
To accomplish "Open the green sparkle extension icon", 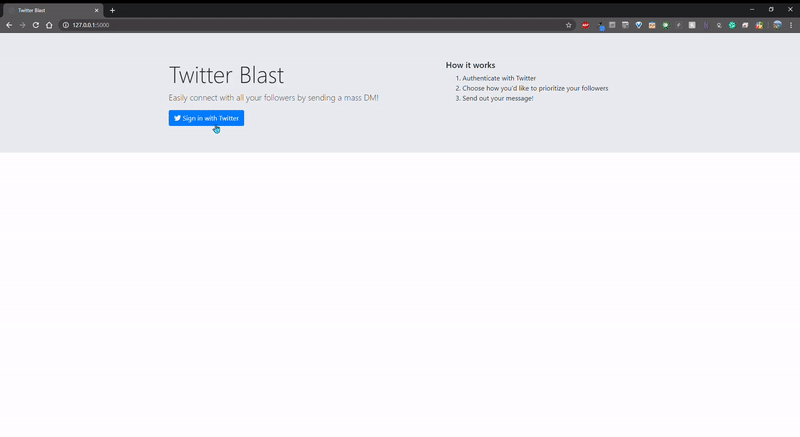I will [665, 25].
